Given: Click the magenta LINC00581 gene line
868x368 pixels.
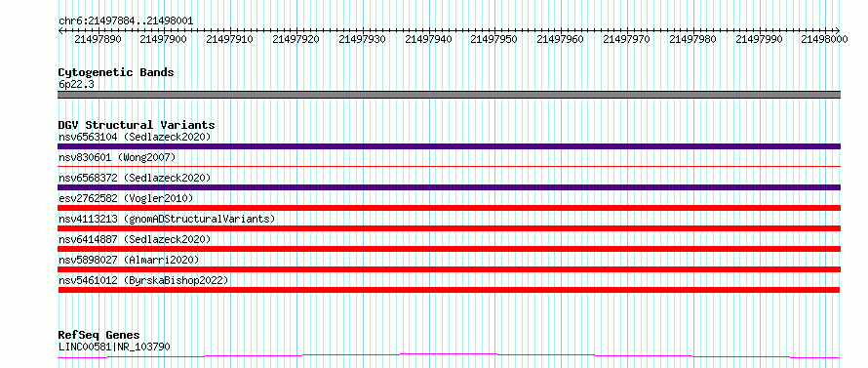Looking at the screenshot, I should [449, 355].
